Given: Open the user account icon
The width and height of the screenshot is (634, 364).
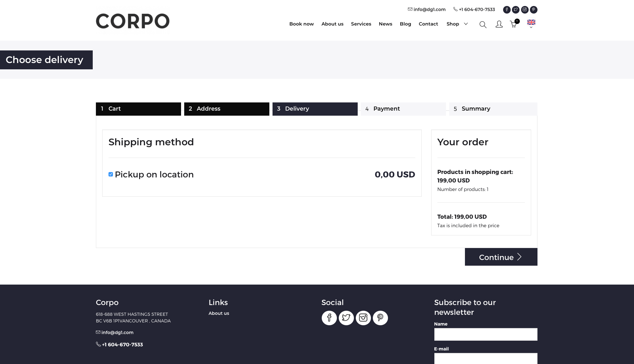Looking at the screenshot, I should point(499,24).
